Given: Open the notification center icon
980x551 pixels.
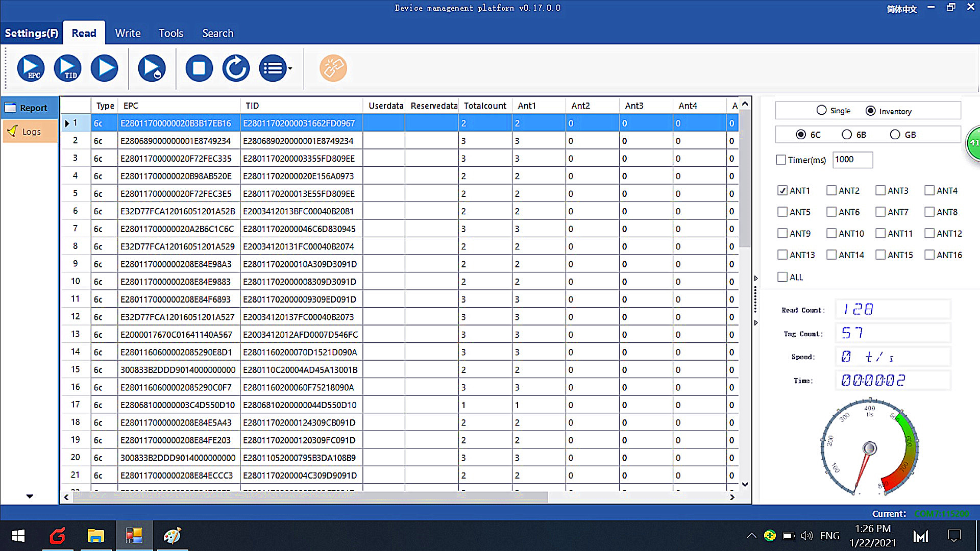Looking at the screenshot, I should [x=954, y=536].
